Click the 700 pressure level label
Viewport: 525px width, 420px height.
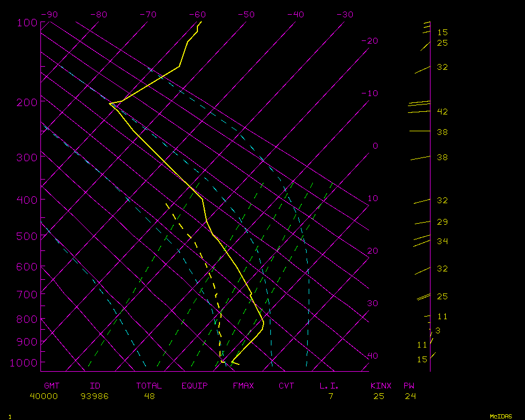[27, 294]
